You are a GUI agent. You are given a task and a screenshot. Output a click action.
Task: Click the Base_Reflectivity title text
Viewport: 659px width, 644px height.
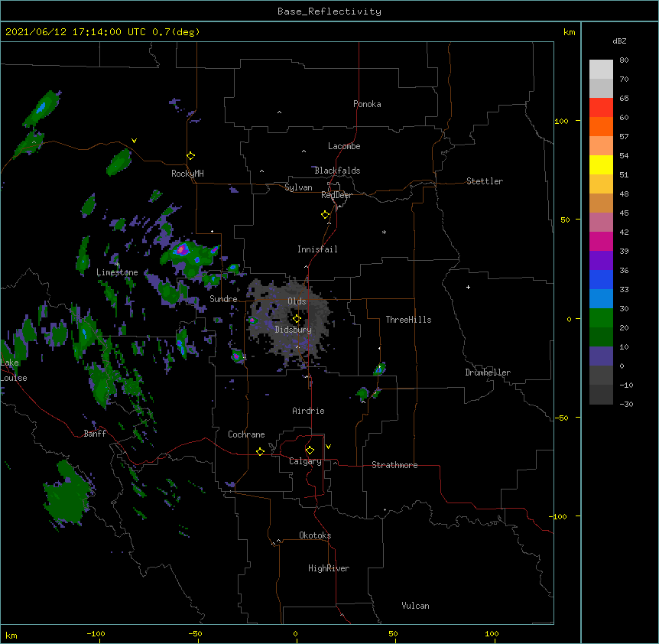point(329,11)
